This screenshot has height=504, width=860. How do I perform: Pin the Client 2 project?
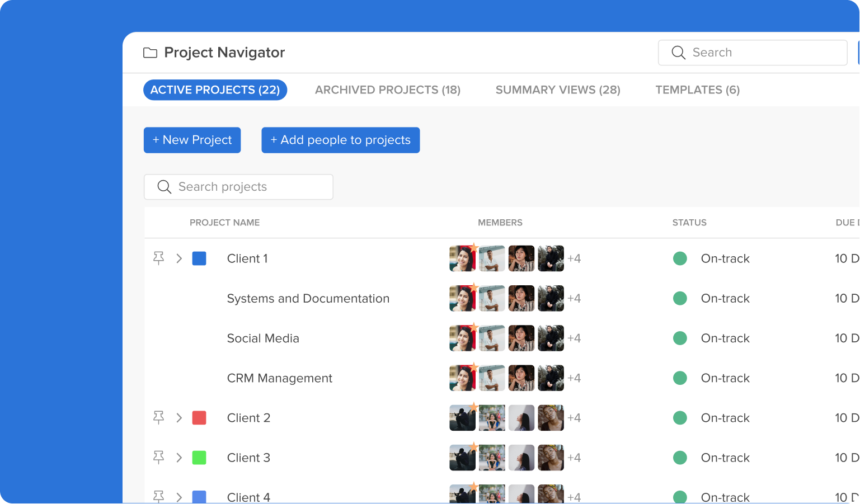click(x=159, y=418)
